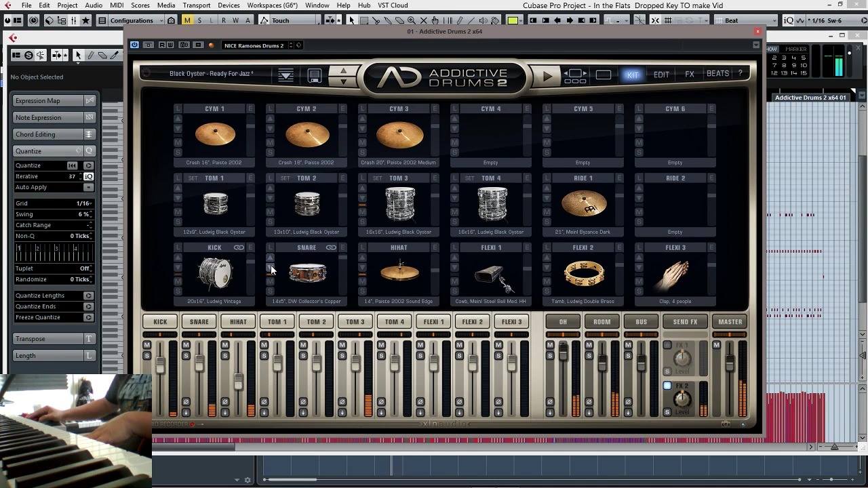Click the Tom 3 Ludwig Black Oyster drum
This screenshot has height=488, width=868.
click(x=399, y=203)
